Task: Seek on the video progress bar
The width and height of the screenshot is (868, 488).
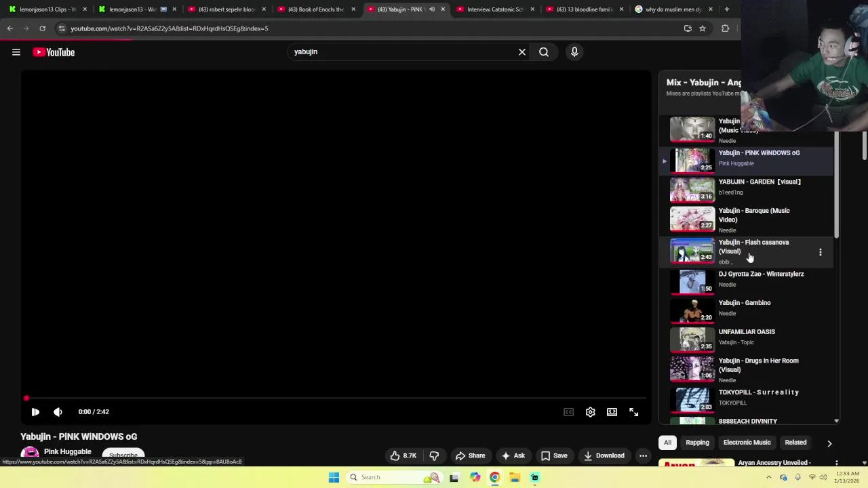Action: tap(336, 398)
